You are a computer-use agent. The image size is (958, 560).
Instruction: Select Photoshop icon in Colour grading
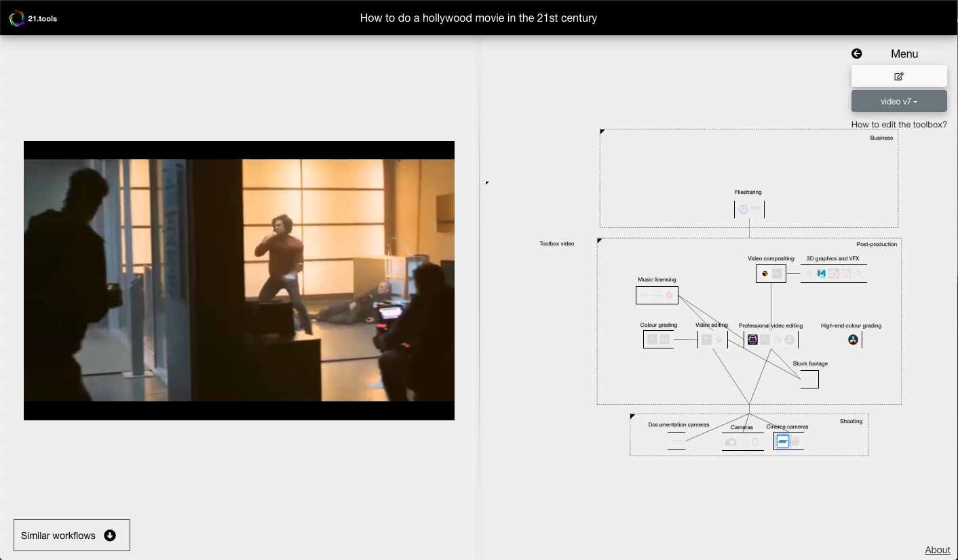click(x=652, y=339)
